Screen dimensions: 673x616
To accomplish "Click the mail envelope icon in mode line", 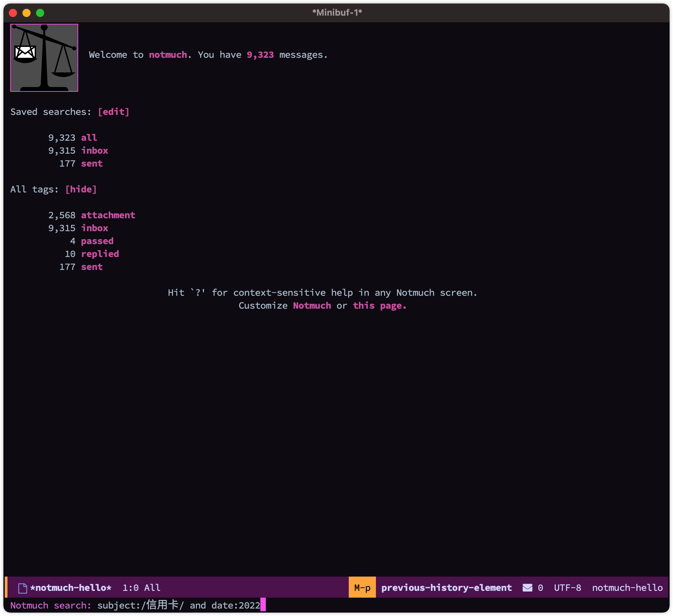I will click(527, 588).
